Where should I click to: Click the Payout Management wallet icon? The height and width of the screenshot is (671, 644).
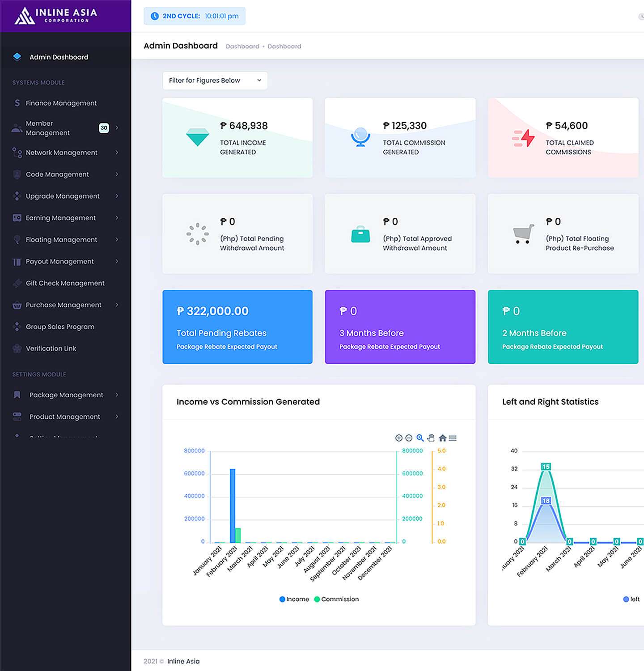17,261
